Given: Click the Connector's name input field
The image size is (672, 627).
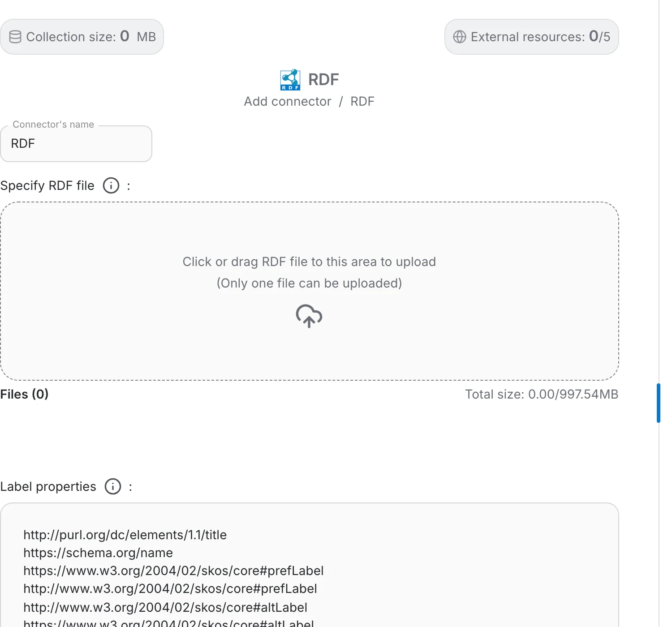Looking at the screenshot, I should coord(76,144).
